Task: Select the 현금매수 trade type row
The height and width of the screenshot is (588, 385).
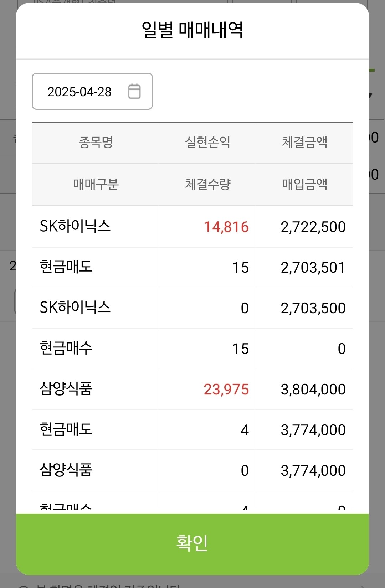Action: coord(66,349)
